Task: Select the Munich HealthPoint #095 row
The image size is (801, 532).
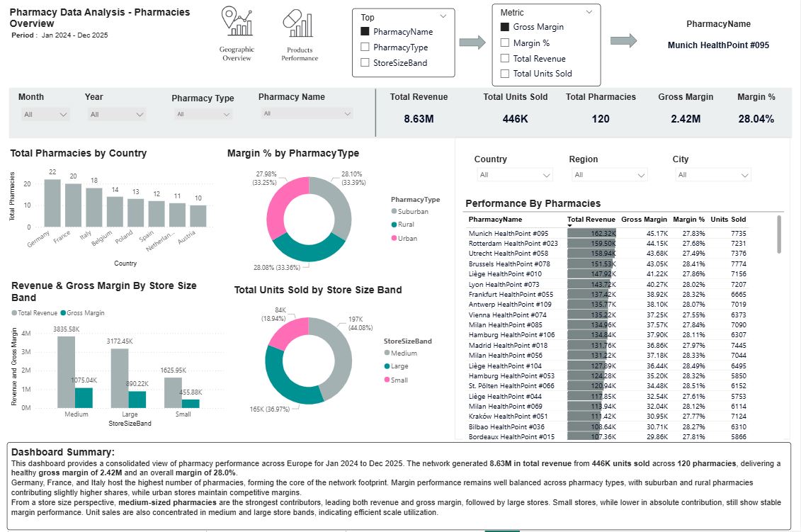Action: point(509,233)
